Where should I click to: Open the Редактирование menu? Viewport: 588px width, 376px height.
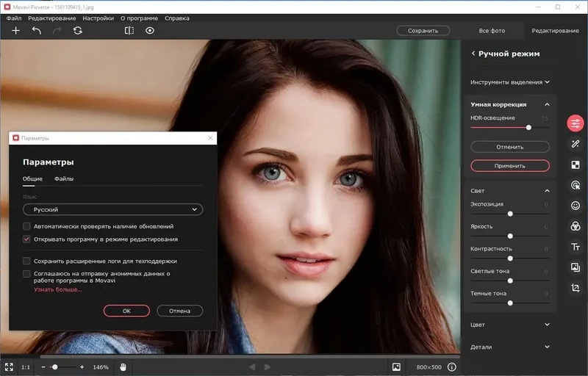[x=51, y=18]
